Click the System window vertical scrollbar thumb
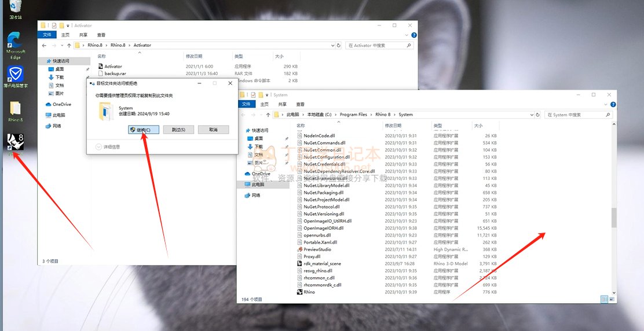Screen dimensions: 644x331 coord(614,217)
